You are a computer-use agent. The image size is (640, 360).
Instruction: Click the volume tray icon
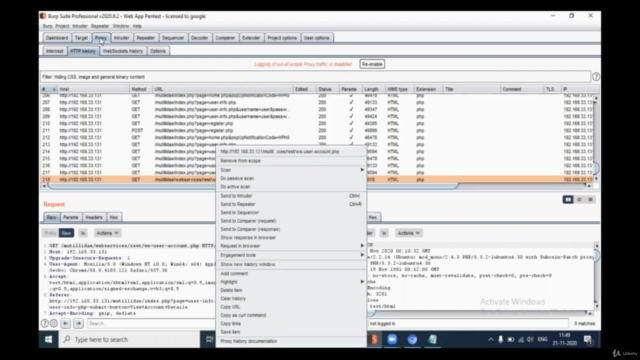tap(530, 339)
